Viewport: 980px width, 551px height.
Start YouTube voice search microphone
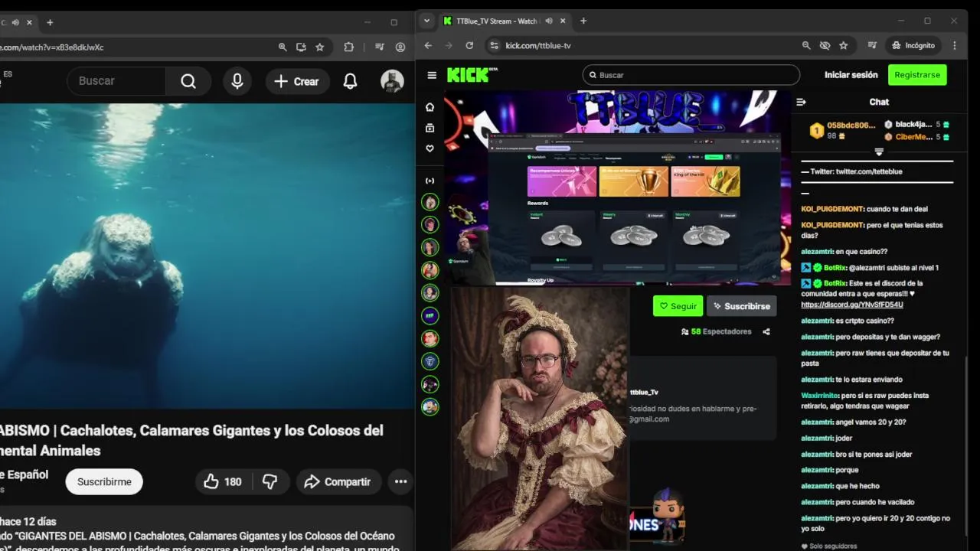pos(237,81)
